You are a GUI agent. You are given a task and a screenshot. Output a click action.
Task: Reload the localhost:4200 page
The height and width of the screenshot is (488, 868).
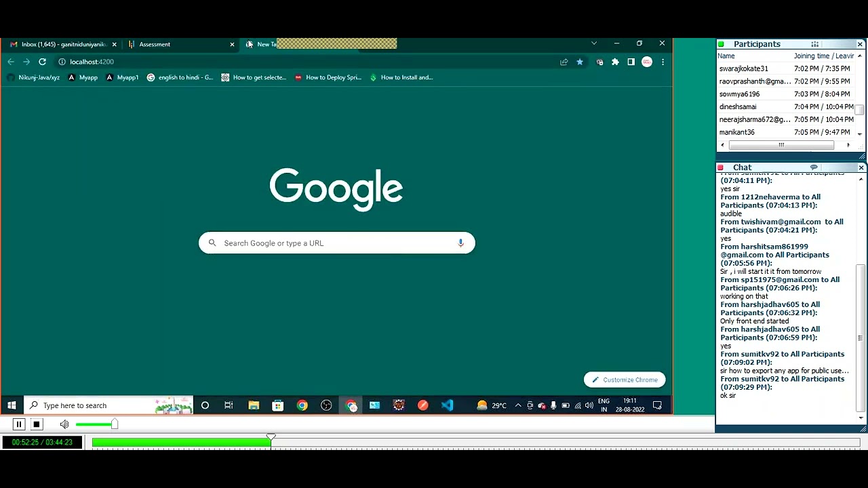[42, 62]
